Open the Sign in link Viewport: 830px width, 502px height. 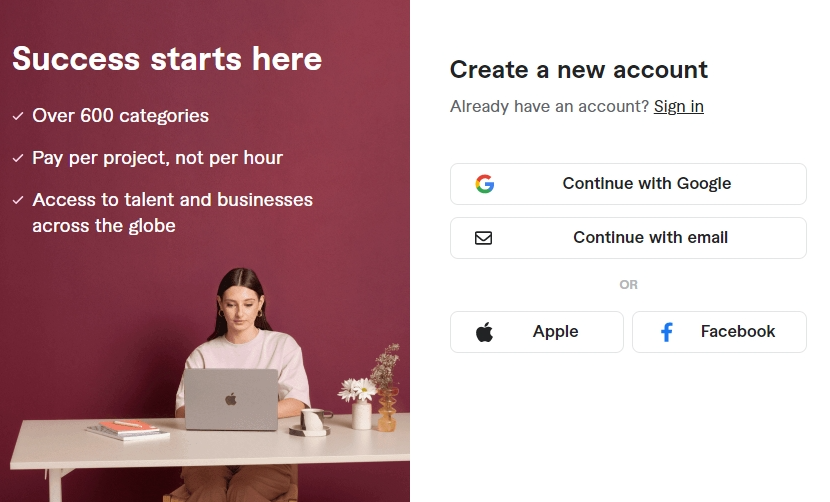point(679,106)
